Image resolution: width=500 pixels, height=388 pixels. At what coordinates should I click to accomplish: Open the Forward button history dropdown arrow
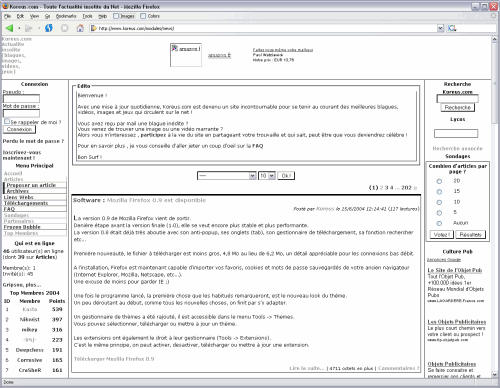pyautogui.click(x=39, y=28)
